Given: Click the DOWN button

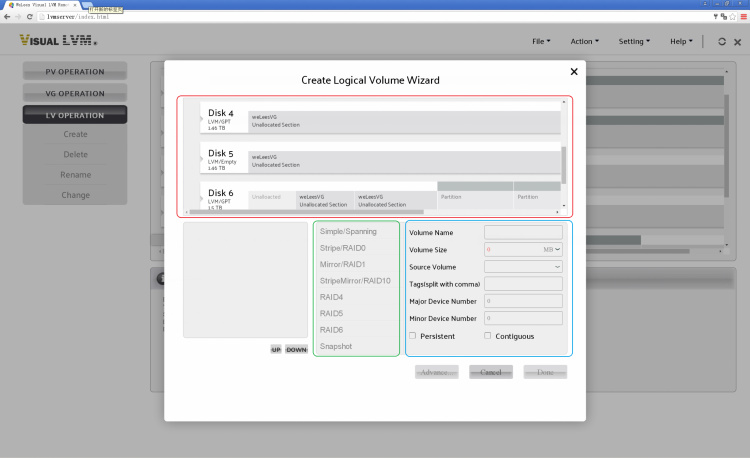Looking at the screenshot, I should click(x=296, y=350).
